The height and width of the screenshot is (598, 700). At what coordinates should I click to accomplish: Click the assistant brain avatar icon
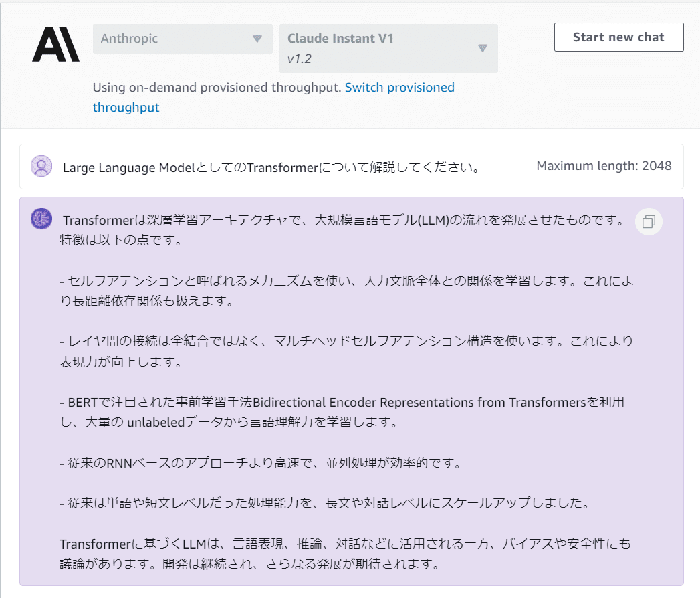click(x=41, y=219)
